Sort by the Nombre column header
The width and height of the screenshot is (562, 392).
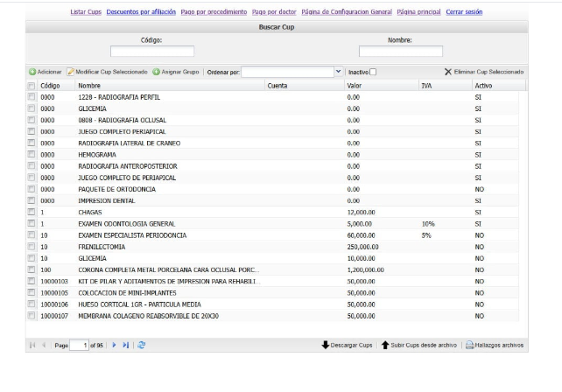pos(89,86)
